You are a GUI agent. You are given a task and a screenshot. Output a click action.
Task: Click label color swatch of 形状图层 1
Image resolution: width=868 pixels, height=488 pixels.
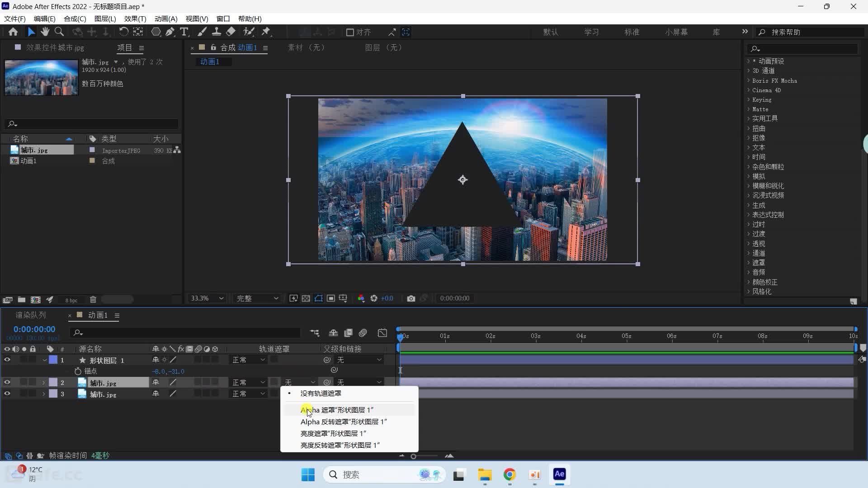coord(53,360)
